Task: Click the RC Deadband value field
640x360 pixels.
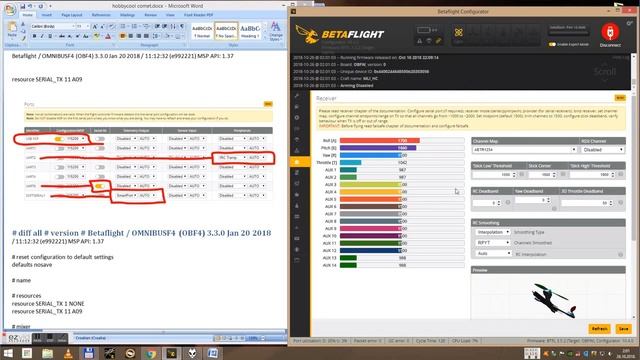Action: [487, 202]
